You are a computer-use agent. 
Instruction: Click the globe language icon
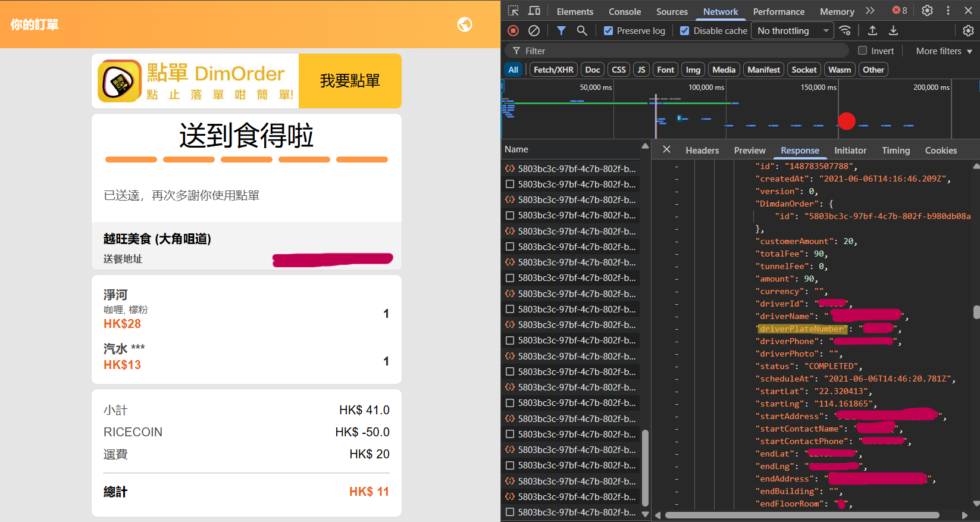point(465,24)
